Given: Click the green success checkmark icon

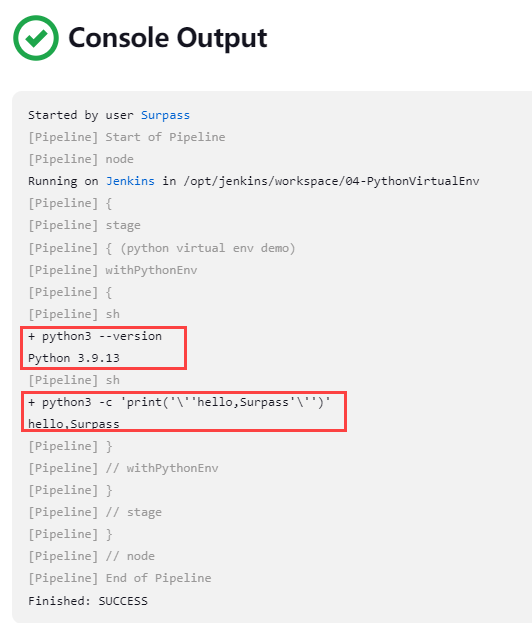Looking at the screenshot, I should pos(36,38).
